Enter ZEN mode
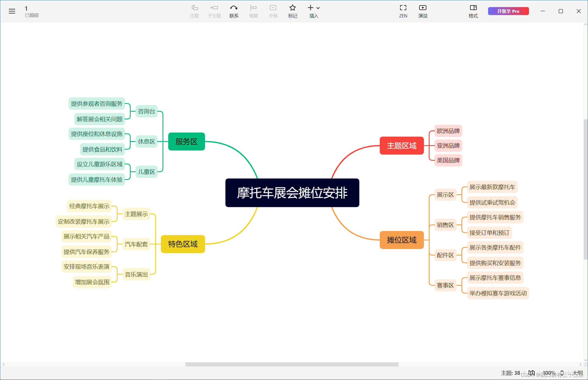588x380 pixels. (x=403, y=11)
